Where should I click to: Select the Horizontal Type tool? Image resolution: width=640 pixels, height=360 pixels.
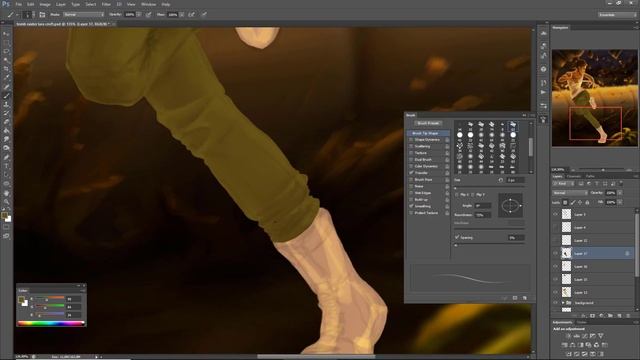pyautogui.click(x=6, y=166)
